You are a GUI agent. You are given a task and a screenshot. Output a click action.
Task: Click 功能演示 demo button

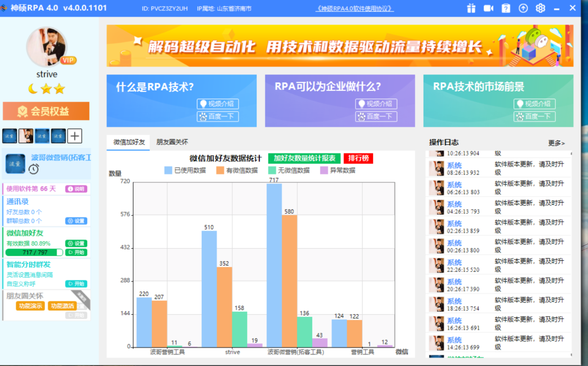(30, 306)
